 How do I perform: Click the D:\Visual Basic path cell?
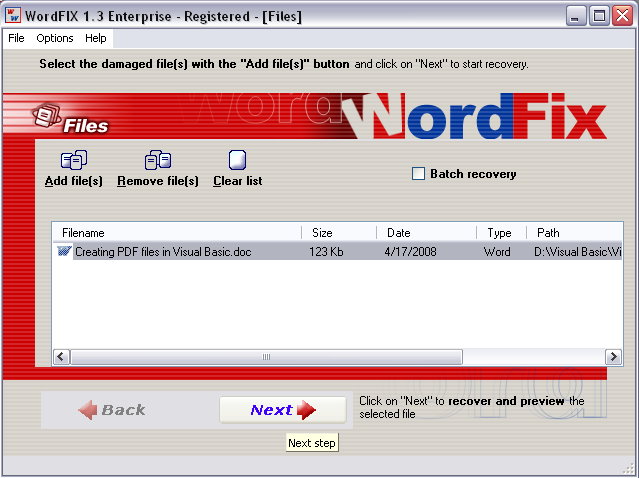point(578,252)
